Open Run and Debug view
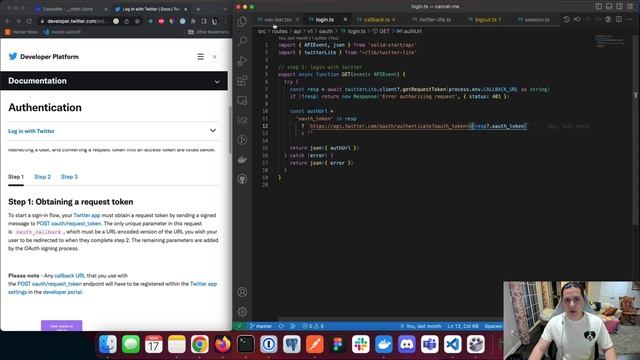640x360 pixels. (242, 61)
